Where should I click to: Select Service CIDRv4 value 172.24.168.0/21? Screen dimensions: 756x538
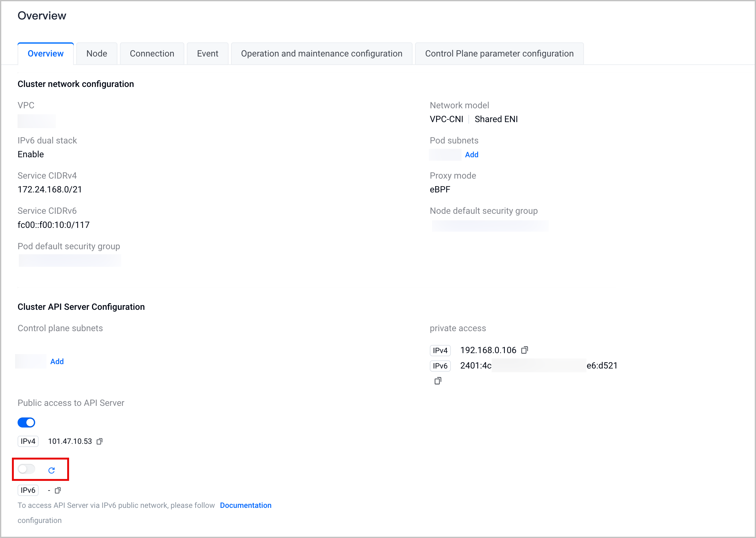[x=50, y=190]
